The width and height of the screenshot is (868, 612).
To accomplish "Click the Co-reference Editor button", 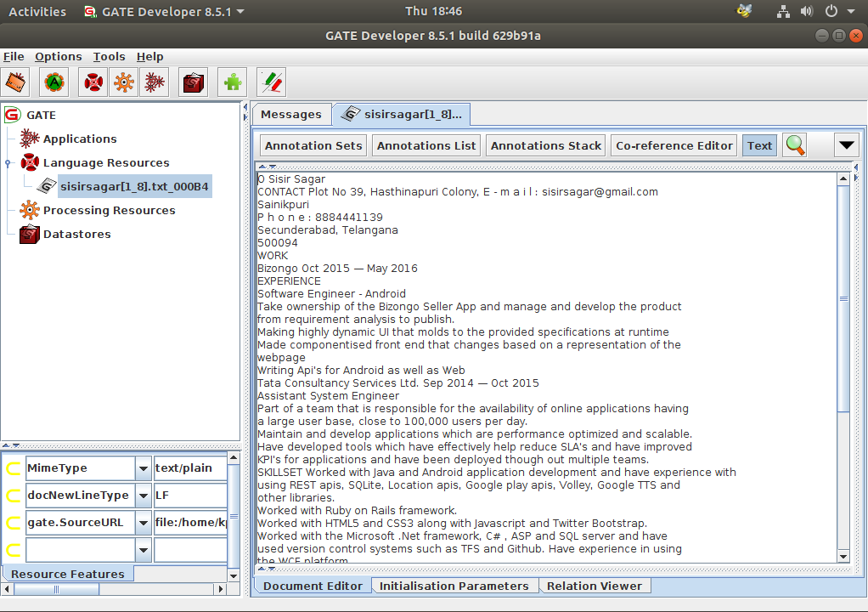I will coord(674,145).
